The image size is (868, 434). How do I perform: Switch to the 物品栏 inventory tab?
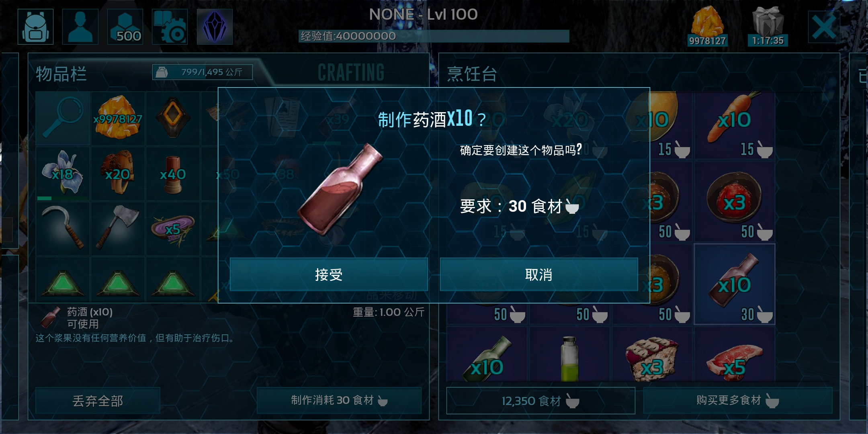(x=61, y=74)
